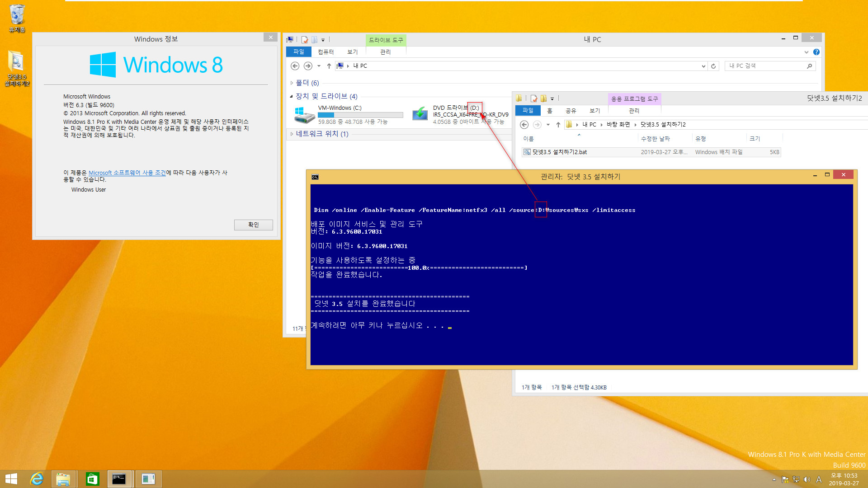The height and width of the screenshot is (488, 868).
Task: Go up one level in 닷넷3.5 설치하기2 window
Action: pyautogui.click(x=558, y=125)
